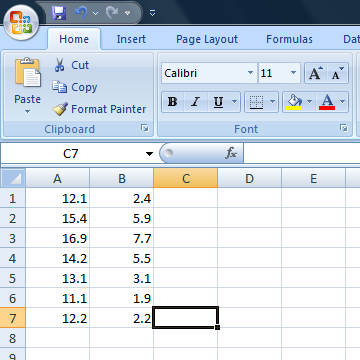Toggle underline formatting
360x360 pixels.
tap(218, 102)
